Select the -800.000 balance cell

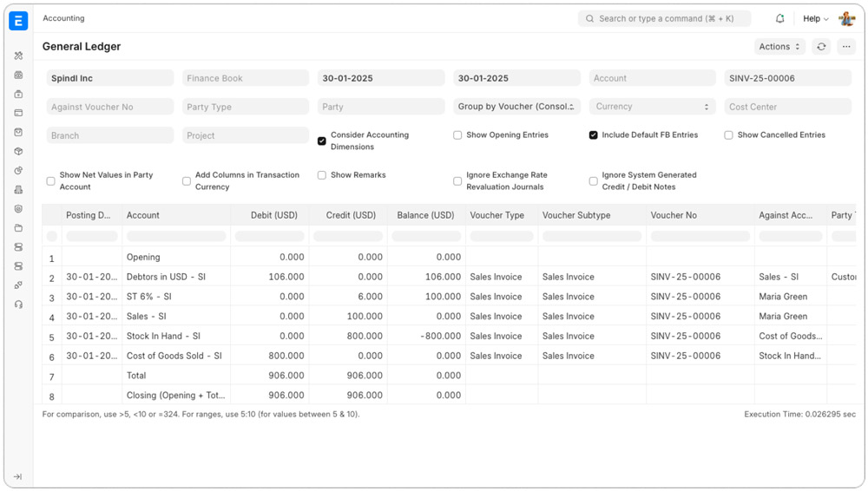click(426, 336)
